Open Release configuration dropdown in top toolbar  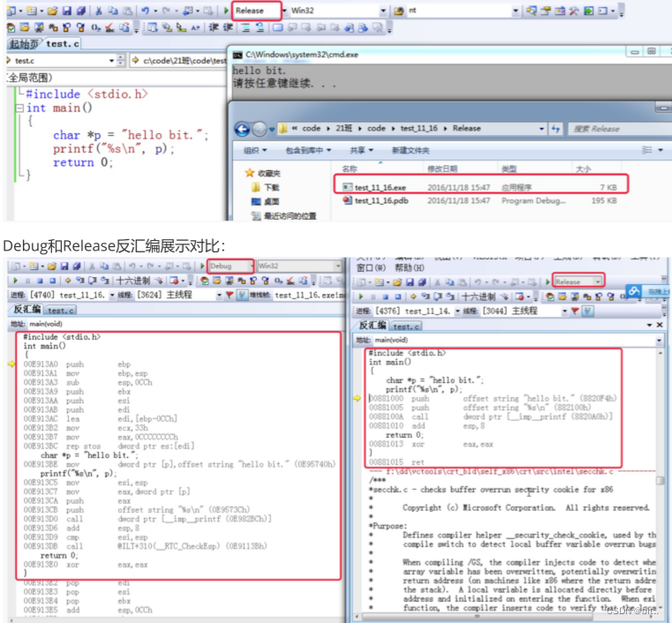coord(283,11)
